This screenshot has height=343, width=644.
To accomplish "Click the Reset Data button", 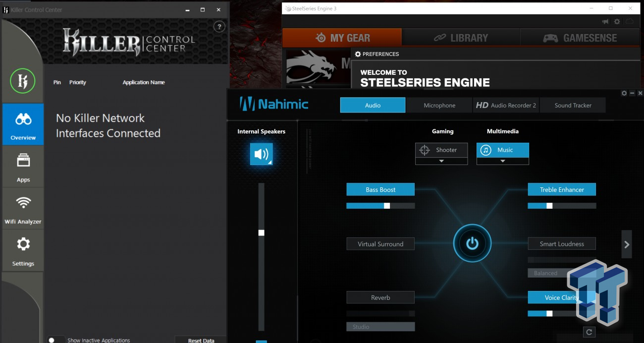I will pos(201,340).
